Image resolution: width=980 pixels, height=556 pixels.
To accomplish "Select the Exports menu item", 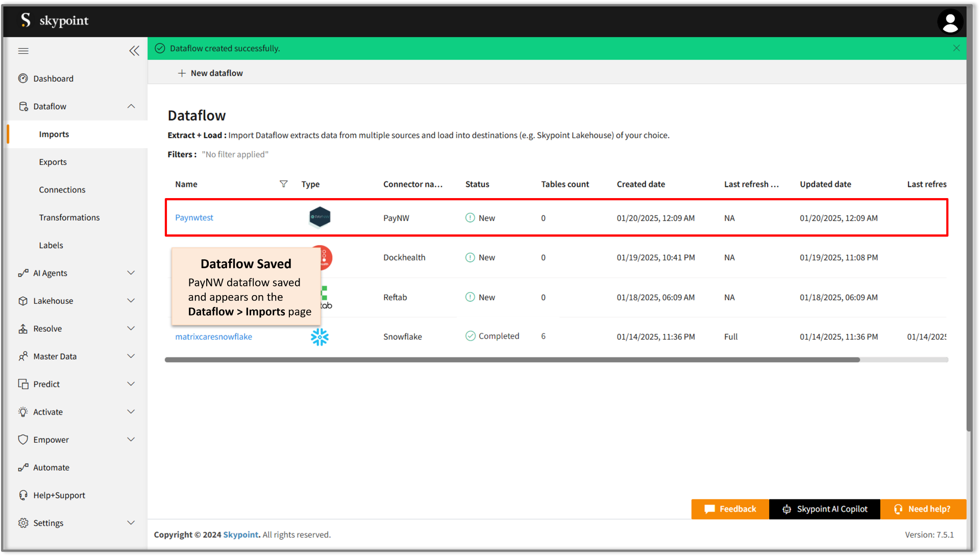I will (53, 161).
